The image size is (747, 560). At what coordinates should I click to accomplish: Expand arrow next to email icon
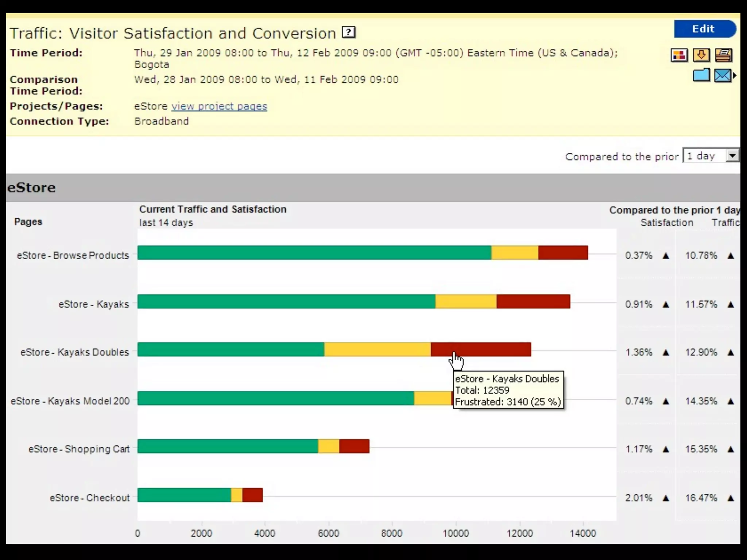[735, 75]
